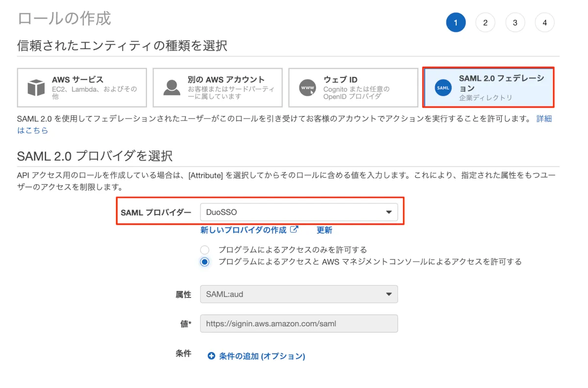
Task: Select the SAML 2.0 フェデレーション card
Action: 489,87
